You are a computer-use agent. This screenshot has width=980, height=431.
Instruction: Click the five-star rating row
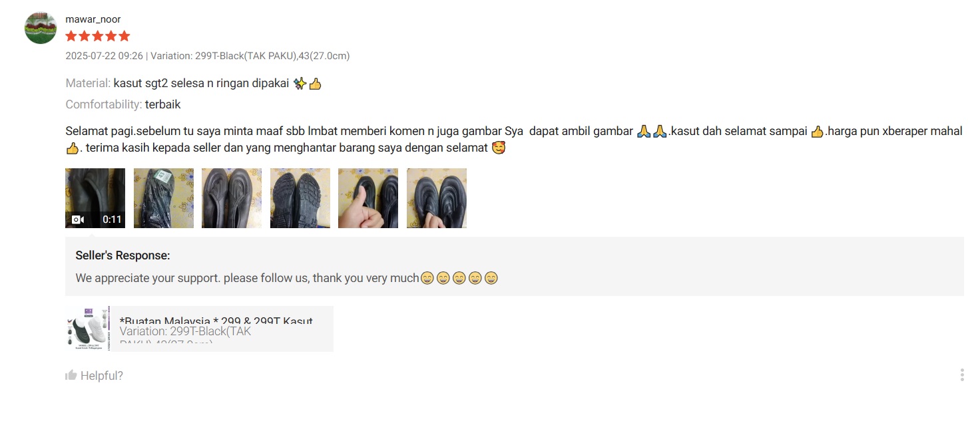pos(98,36)
